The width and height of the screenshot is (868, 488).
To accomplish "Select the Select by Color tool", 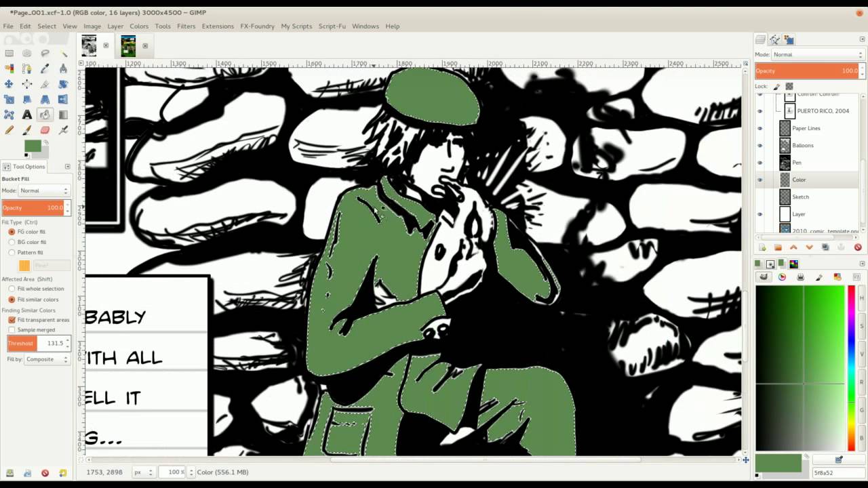I will pyautogui.click(x=9, y=68).
